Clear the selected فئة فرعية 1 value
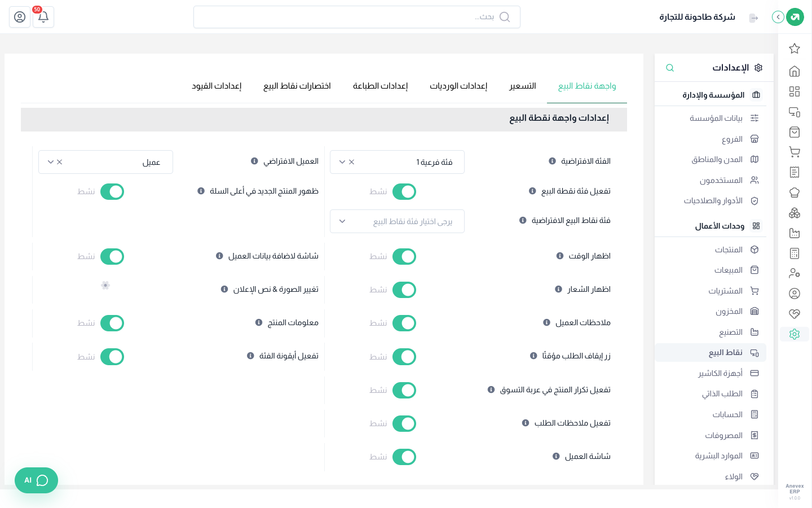Viewport: 812px width, 508px height. (x=352, y=162)
